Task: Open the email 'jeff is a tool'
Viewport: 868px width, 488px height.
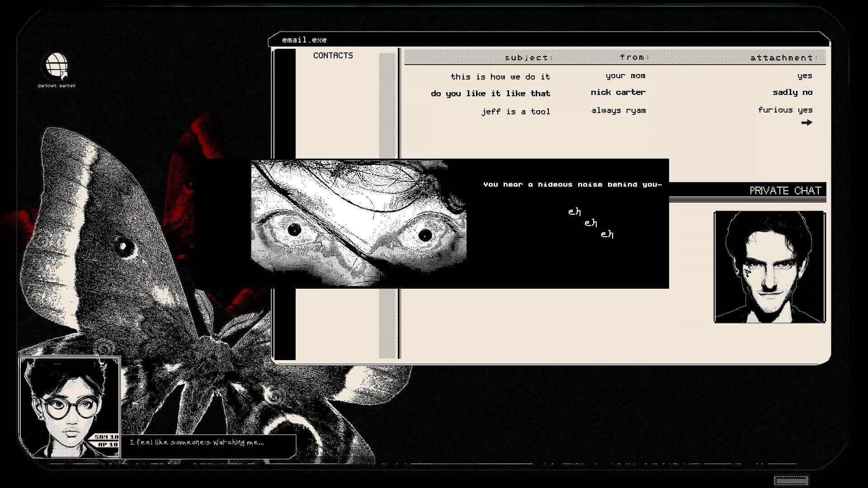Action: 515,111
